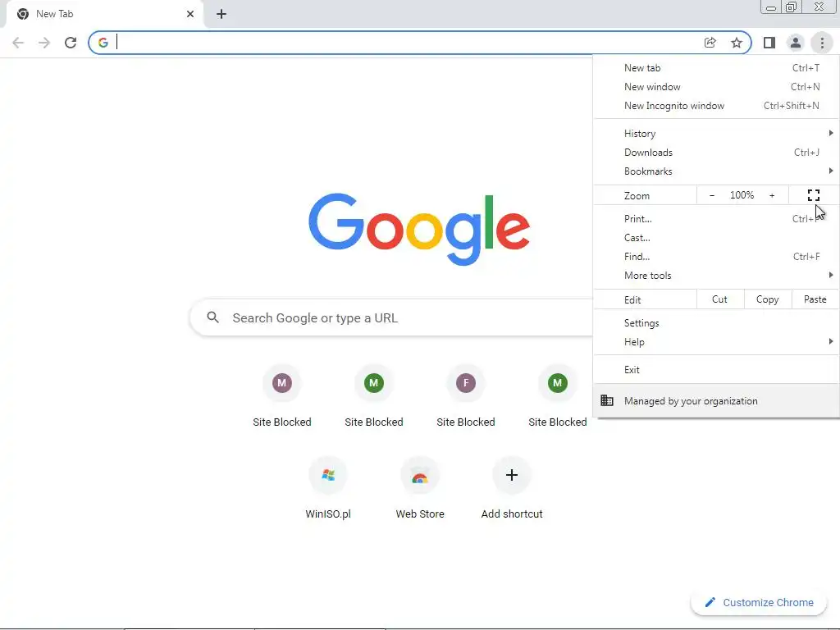Click Paste in the Edit row
840x630 pixels.
(x=815, y=299)
